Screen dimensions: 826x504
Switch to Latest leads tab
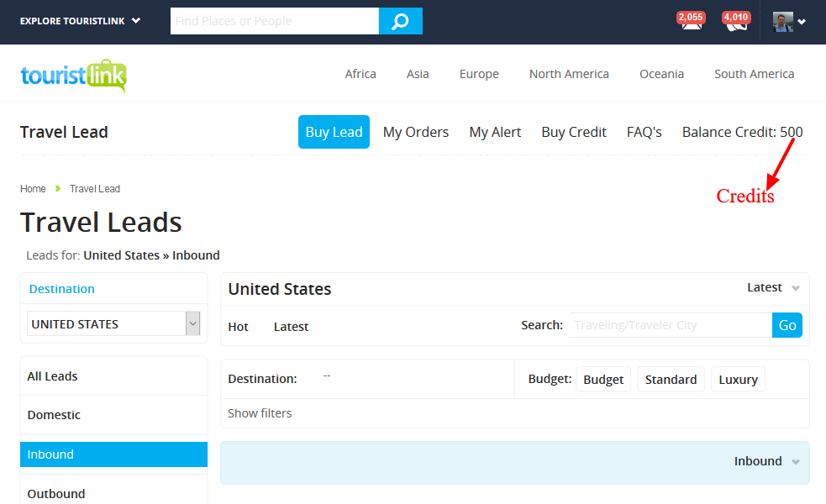291,327
